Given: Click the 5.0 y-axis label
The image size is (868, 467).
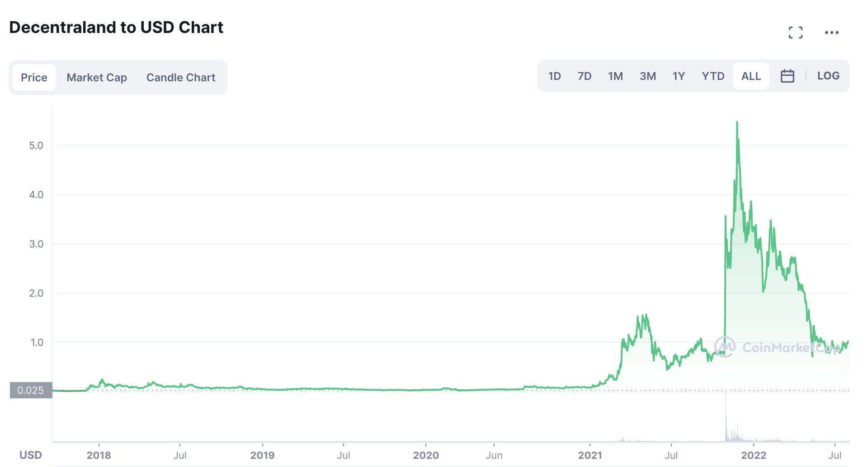Looking at the screenshot, I should click(36, 145).
